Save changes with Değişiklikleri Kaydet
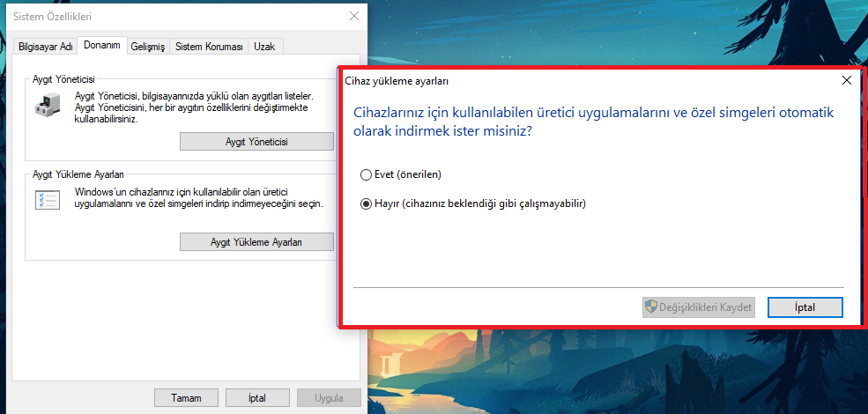Screen dimensions: 868x414 pos(699,307)
